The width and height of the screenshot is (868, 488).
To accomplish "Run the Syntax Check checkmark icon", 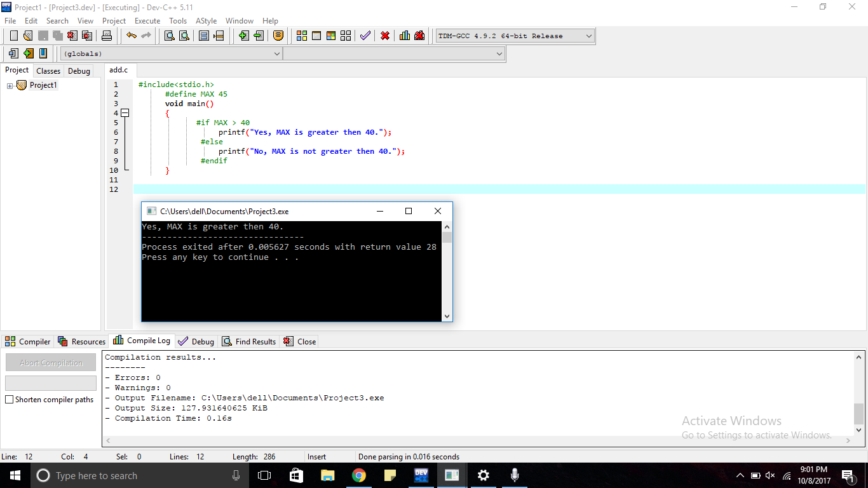I will [x=365, y=36].
